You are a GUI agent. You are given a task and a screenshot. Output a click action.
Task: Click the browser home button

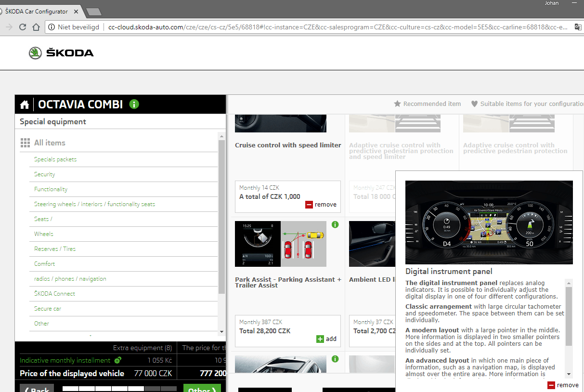coord(36,27)
